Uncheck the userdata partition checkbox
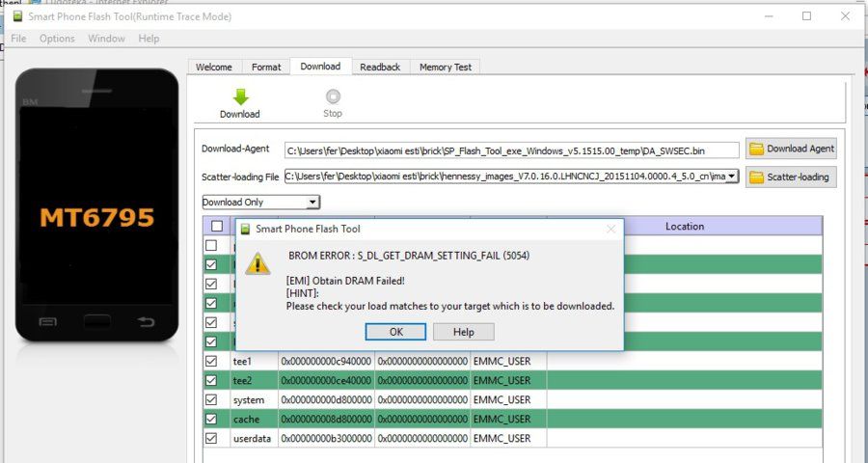The image size is (868, 463). (211, 438)
